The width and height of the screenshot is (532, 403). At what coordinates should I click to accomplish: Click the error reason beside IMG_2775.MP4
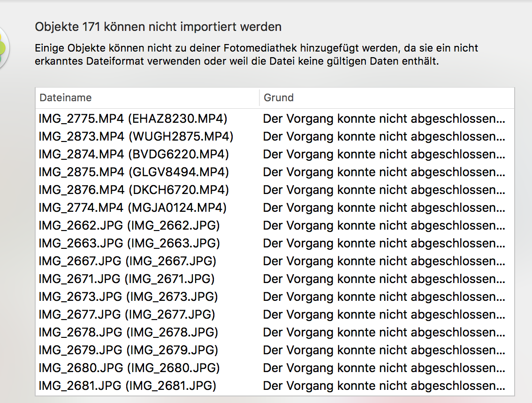384,119
